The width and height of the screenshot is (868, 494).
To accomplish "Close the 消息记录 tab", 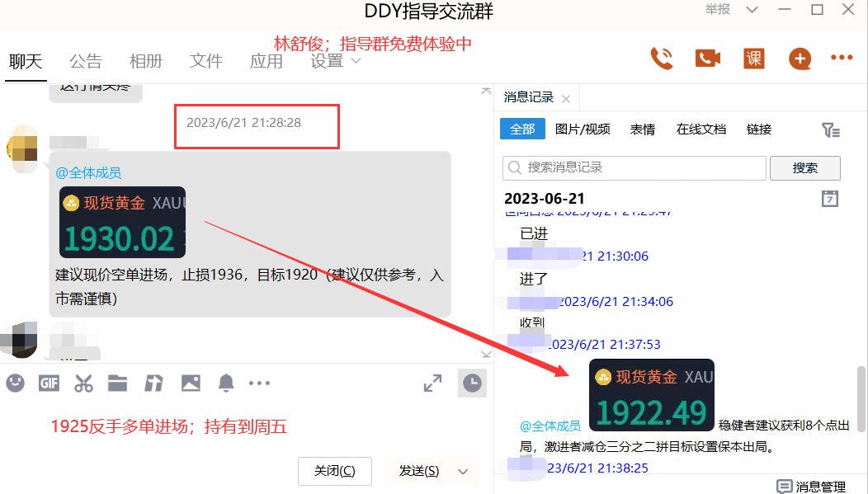I will [566, 99].
